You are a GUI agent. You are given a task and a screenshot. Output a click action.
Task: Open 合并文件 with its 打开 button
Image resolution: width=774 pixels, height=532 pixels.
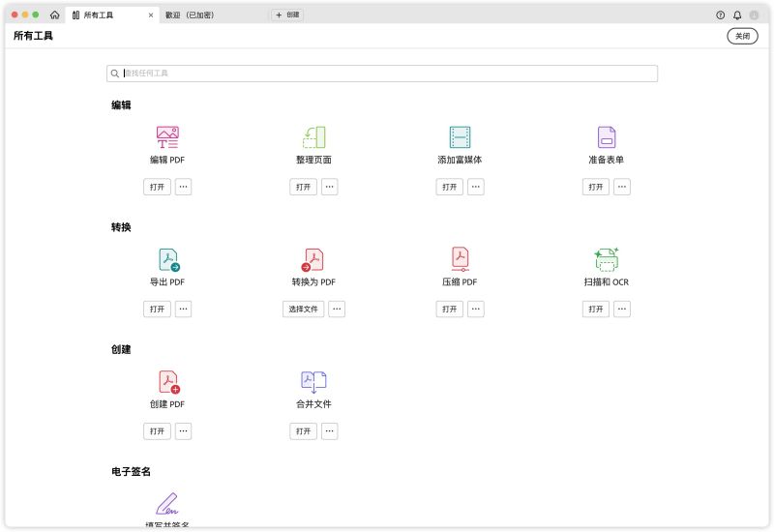(303, 431)
